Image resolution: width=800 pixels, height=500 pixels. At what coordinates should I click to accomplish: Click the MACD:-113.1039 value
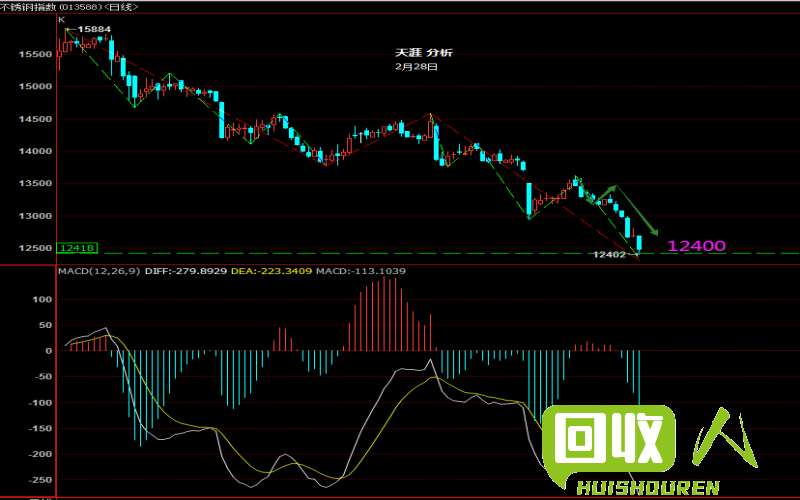click(361, 271)
